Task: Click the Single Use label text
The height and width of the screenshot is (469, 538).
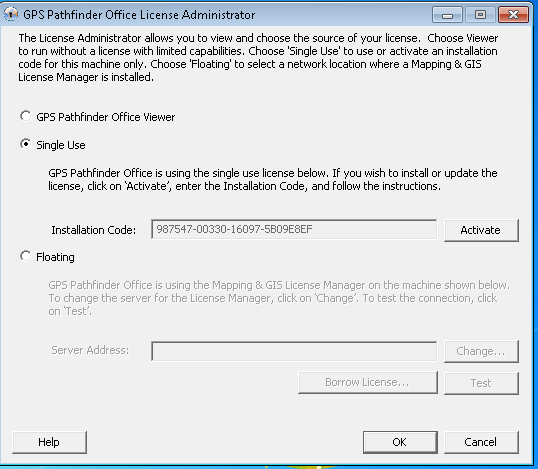Action: (x=61, y=145)
